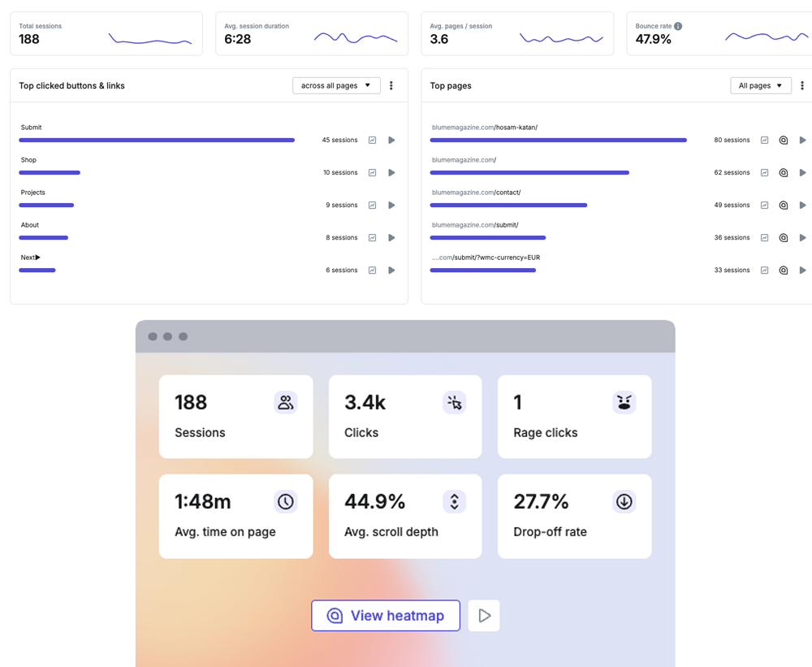Click the '44.9%' scroll depth value
Screen dimensions: 812x667
pos(375,502)
